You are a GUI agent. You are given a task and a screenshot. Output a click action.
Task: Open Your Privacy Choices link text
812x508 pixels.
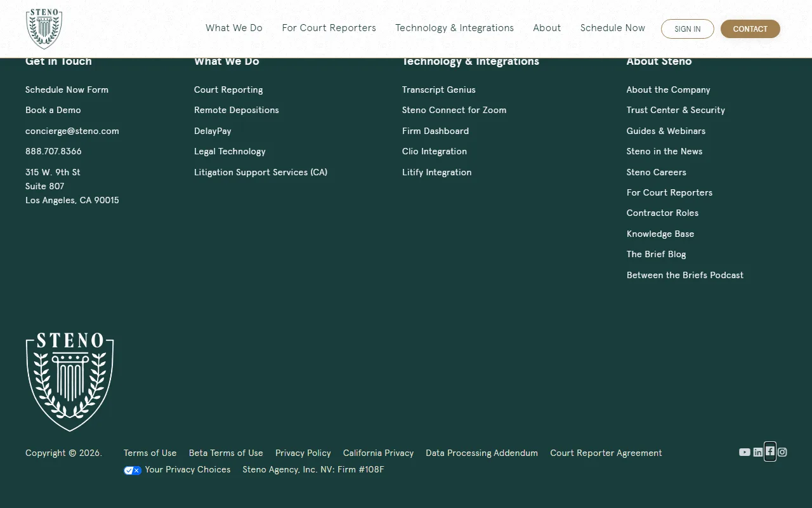188,469
